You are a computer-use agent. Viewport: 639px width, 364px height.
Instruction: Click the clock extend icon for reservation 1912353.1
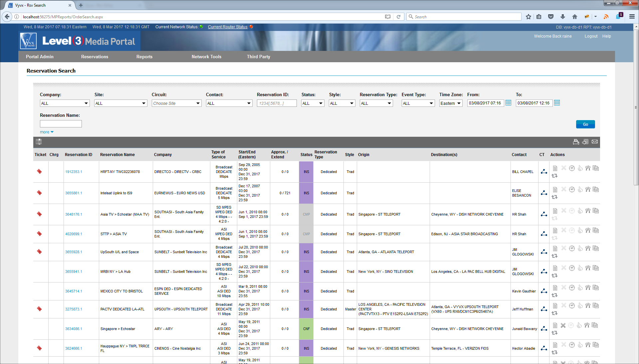[x=572, y=168]
